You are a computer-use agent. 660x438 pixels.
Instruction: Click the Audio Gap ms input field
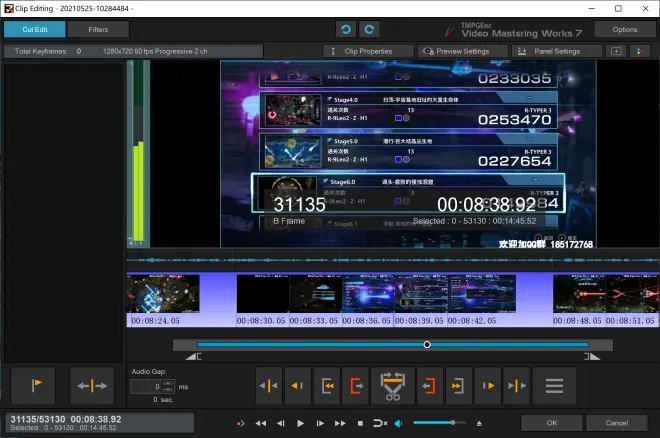146,386
